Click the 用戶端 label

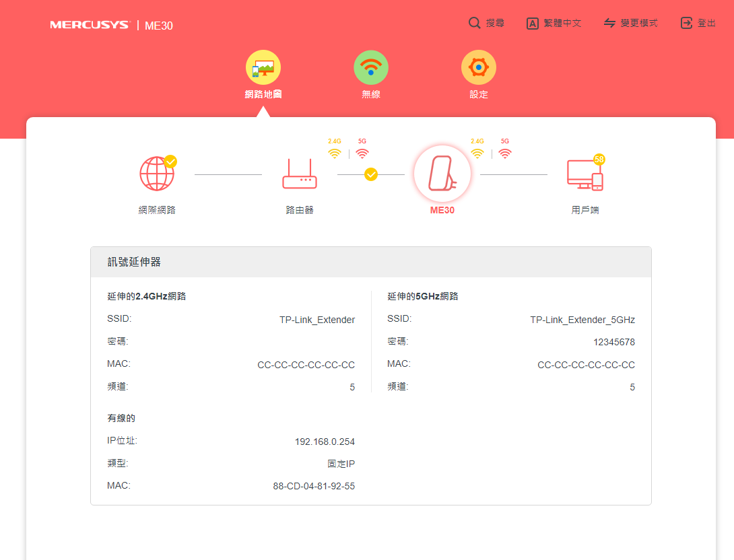(x=585, y=210)
